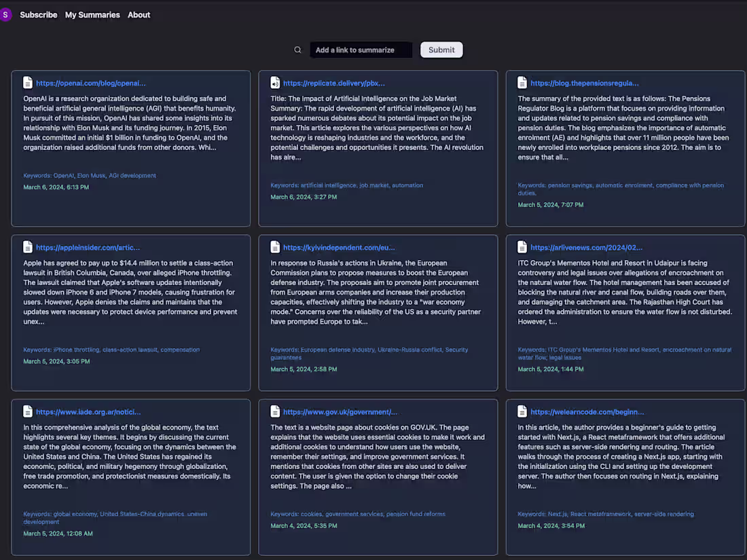
Task: Click the Add a link to summarize field
Action: 361,49
